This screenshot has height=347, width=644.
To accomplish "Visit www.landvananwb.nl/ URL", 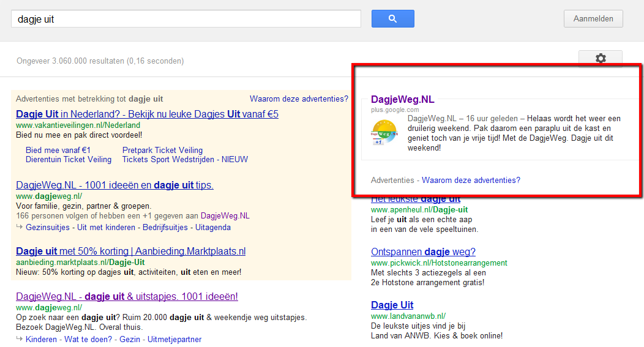I will pyautogui.click(x=408, y=316).
